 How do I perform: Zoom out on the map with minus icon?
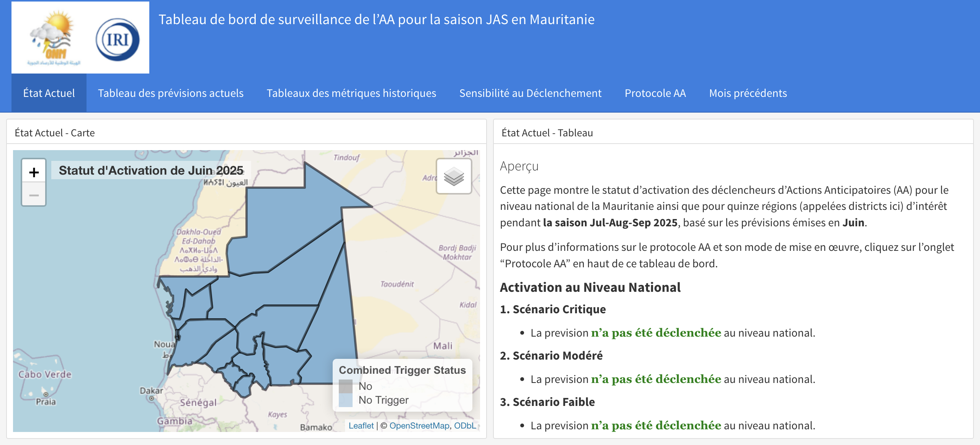(x=34, y=195)
